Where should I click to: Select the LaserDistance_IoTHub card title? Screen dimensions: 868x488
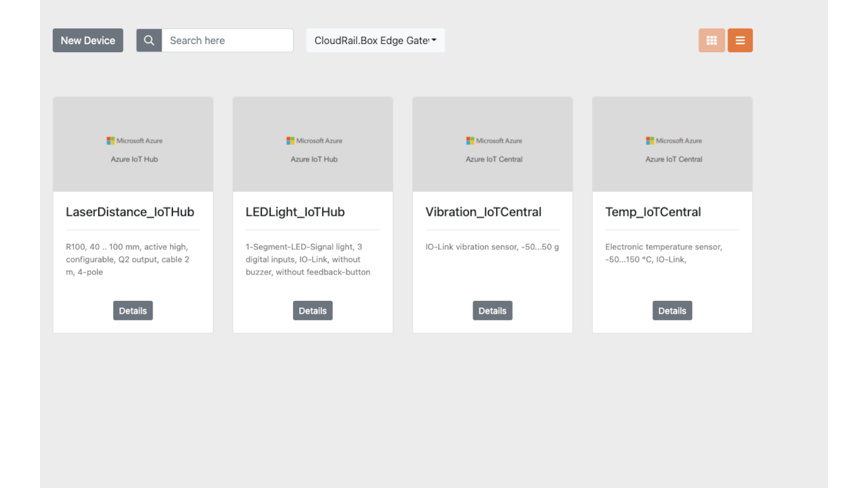pyautogui.click(x=130, y=212)
